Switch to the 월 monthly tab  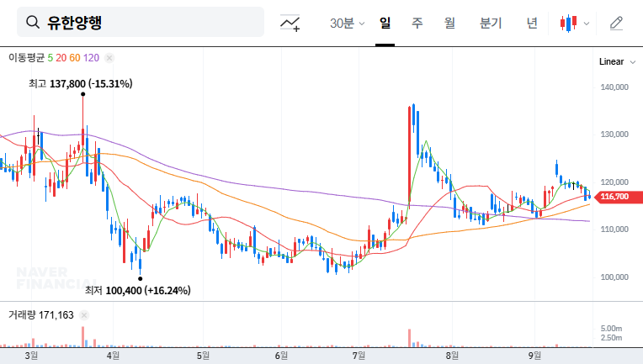pyautogui.click(x=450, y=23)
